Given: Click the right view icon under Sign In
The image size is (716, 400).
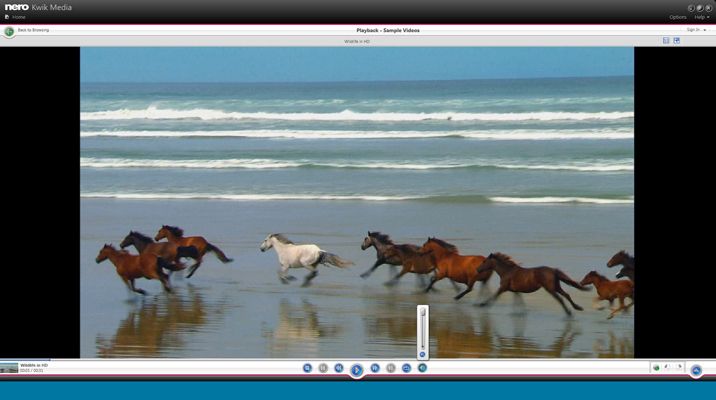Looking at the screenshot, I should coord(677,41).
